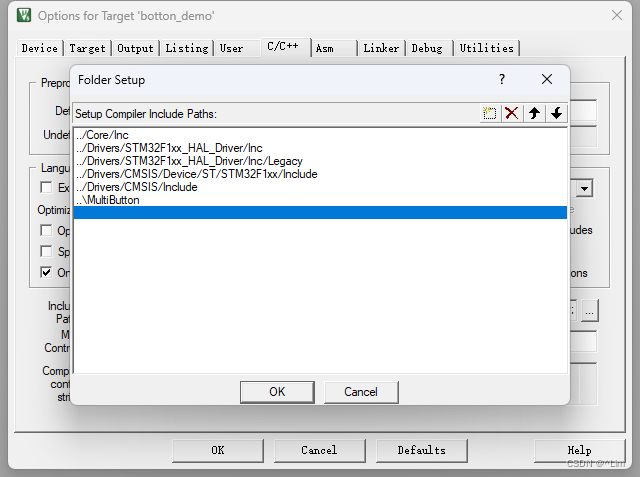This screenshot has width=640, height=477.
Task: Toggle the Sp... checkbox in Options window
Action: point(46,251)
